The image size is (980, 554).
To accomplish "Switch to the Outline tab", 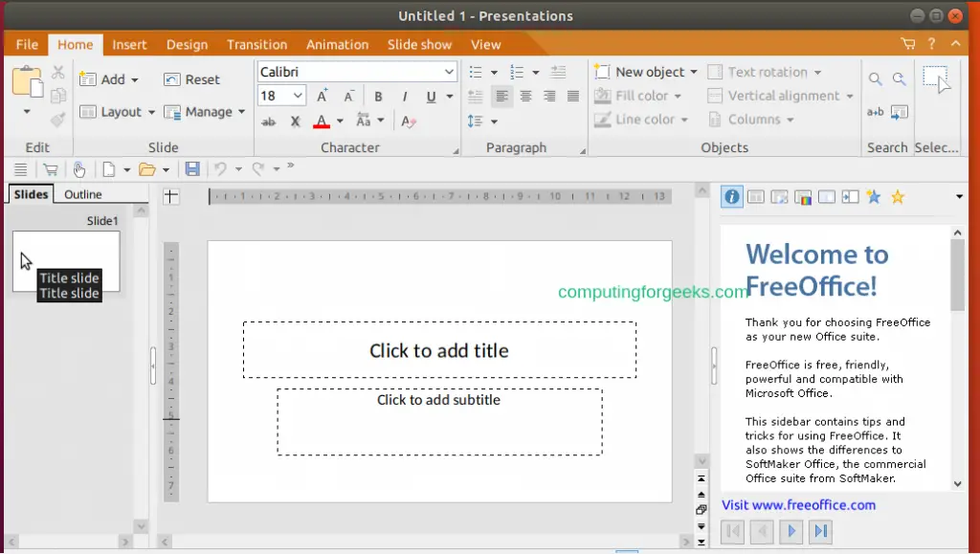I will [83, 194].
